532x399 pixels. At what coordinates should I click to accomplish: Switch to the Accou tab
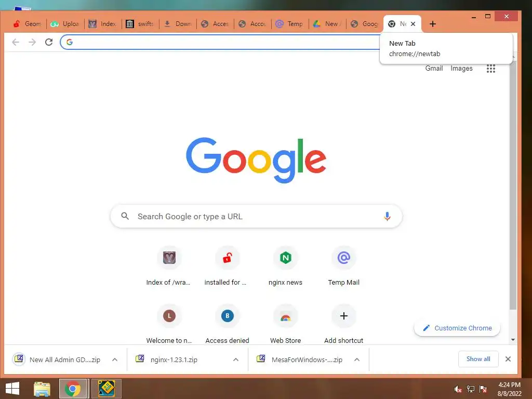tap(252, 24)
